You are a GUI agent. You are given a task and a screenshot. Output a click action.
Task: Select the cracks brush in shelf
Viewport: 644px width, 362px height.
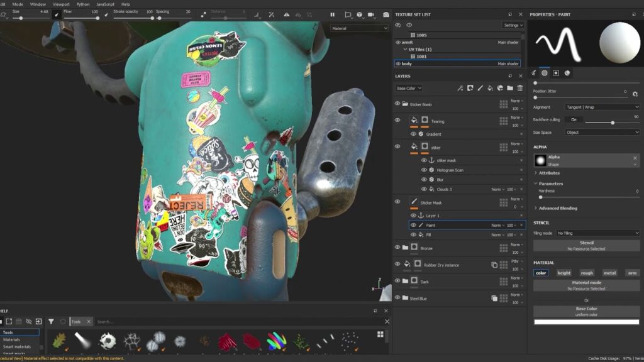[x=132, y=341]
